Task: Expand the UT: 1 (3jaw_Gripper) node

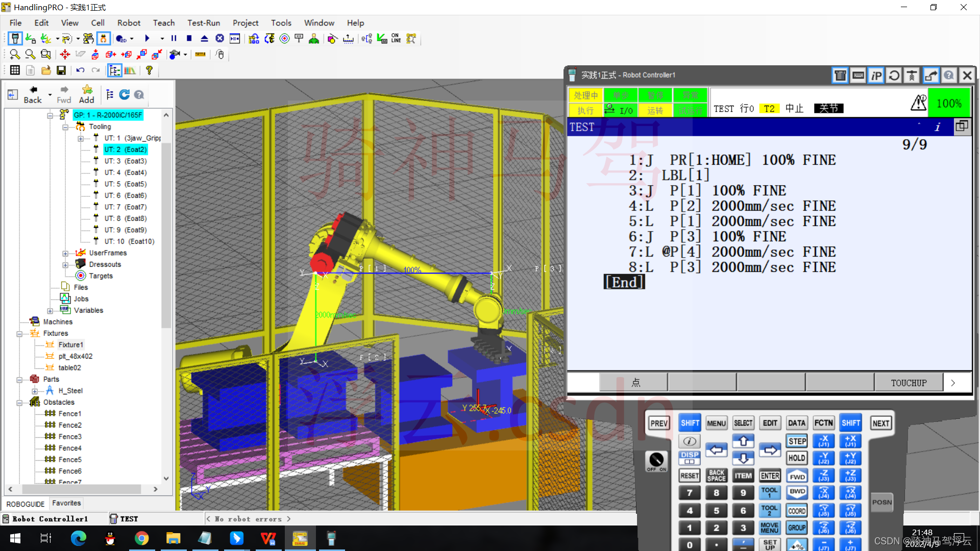Action: tap(81, 138)
